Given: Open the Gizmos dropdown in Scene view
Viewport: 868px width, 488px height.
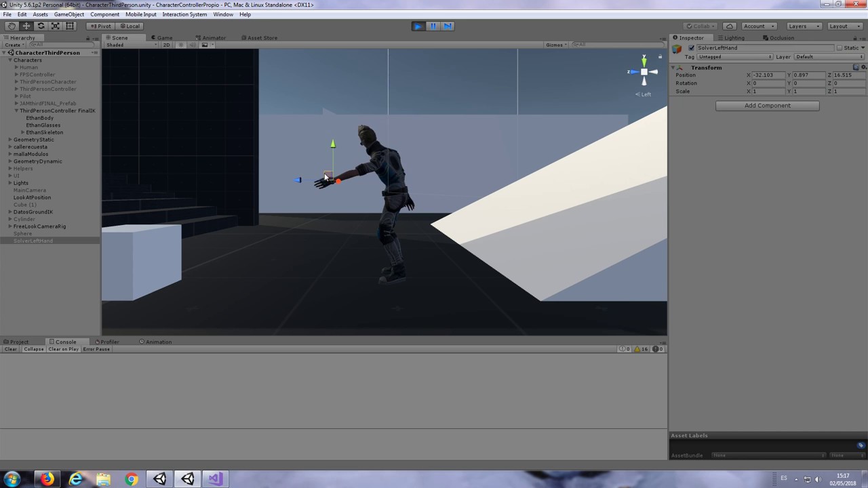Looking at the screenshot, I should (x=555, y=45).
